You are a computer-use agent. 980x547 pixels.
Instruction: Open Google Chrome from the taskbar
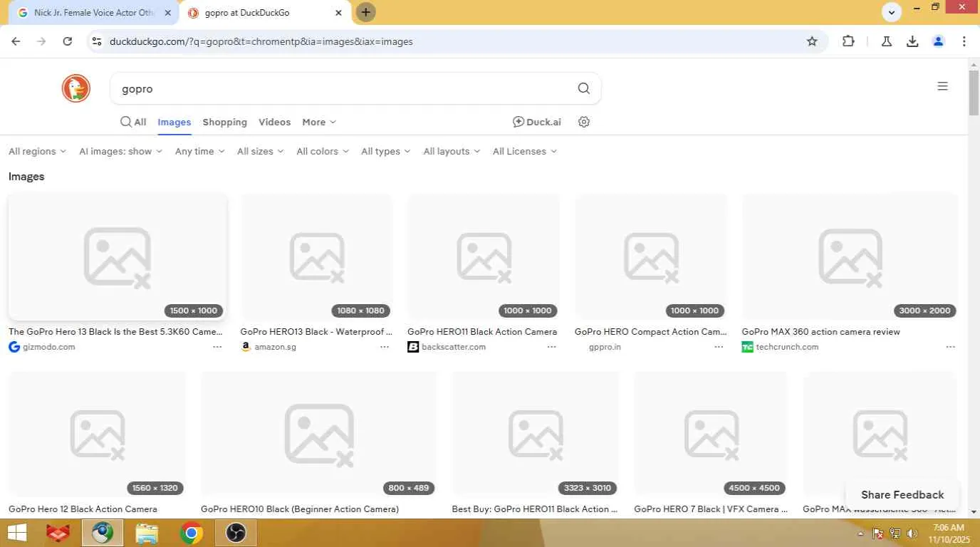[x=191, y=533]
